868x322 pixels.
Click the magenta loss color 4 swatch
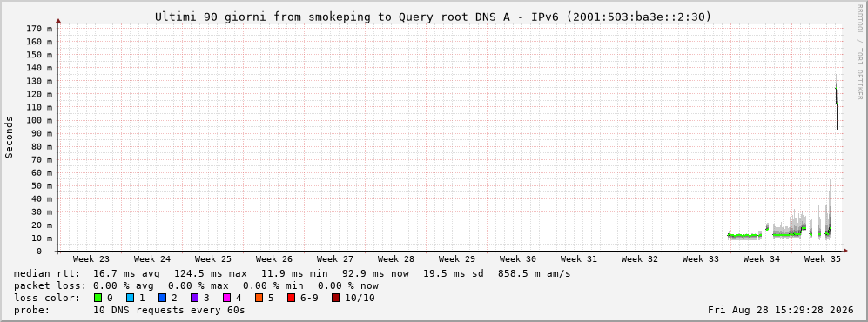point(226,298)
